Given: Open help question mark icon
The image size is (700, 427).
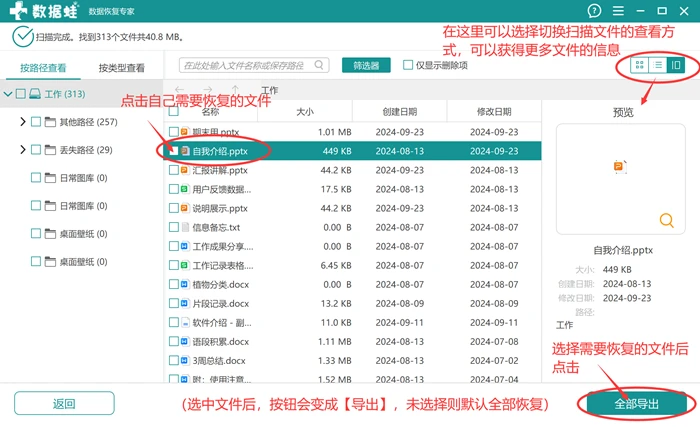Looking at the screenshot, I should tap(594, 11).
